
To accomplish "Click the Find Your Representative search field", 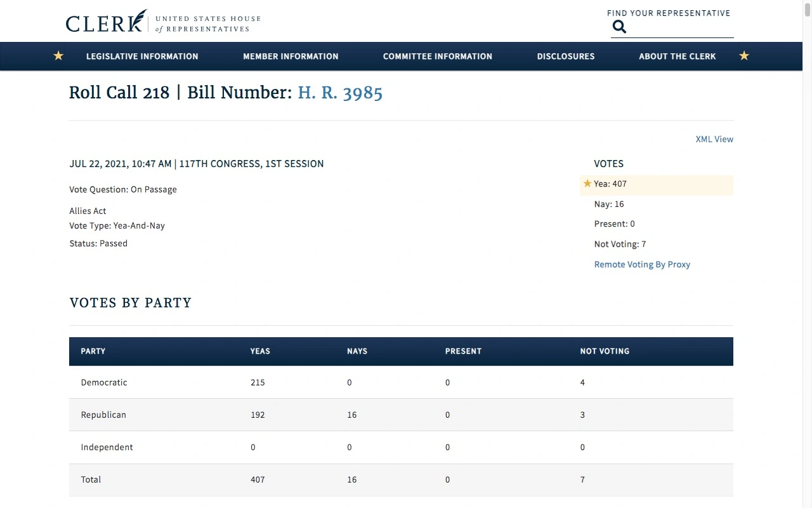I will click(x=680, y=27).
